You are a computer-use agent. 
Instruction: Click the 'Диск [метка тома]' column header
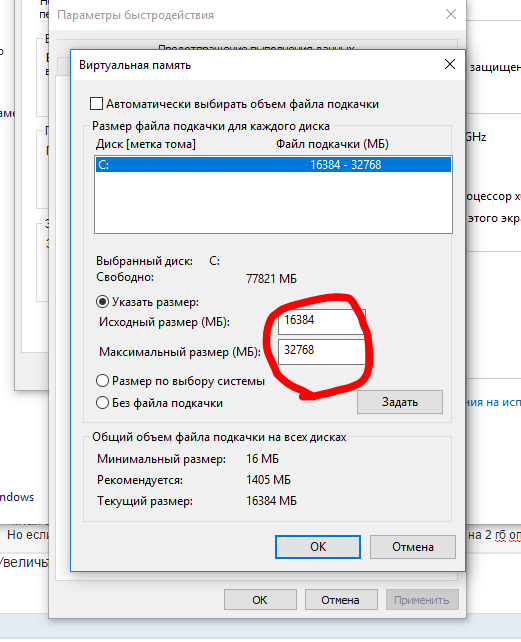145,144
